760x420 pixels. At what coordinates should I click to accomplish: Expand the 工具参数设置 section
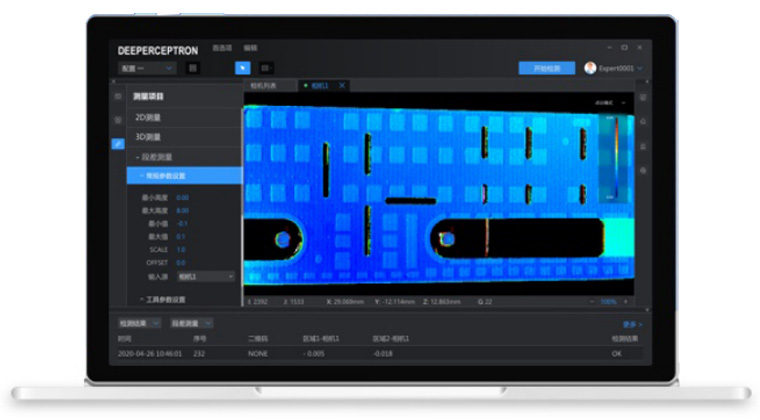pyautogui.click(x=163, y=299)
